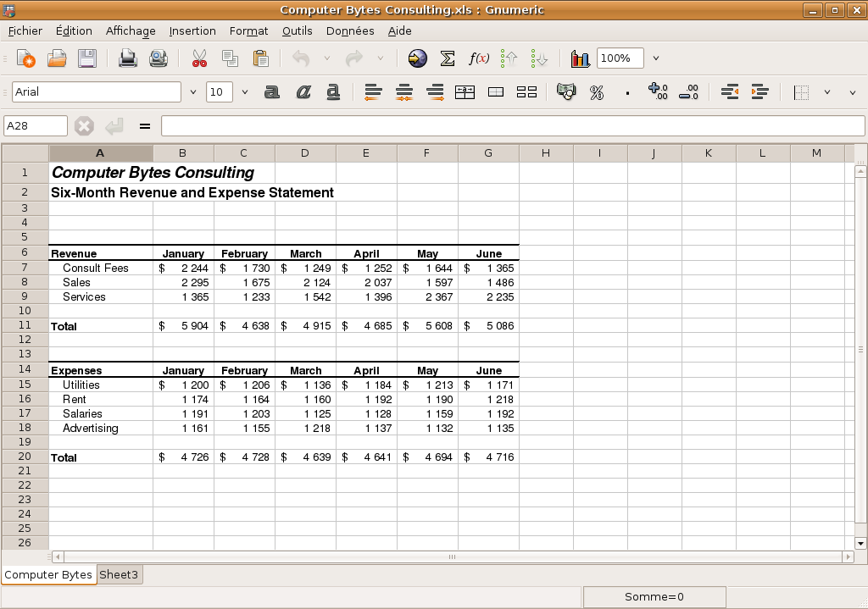The width and height of the screenshot is (868, 609).
Task: Click the Save floppy disk icon
Action: (87, 58)
